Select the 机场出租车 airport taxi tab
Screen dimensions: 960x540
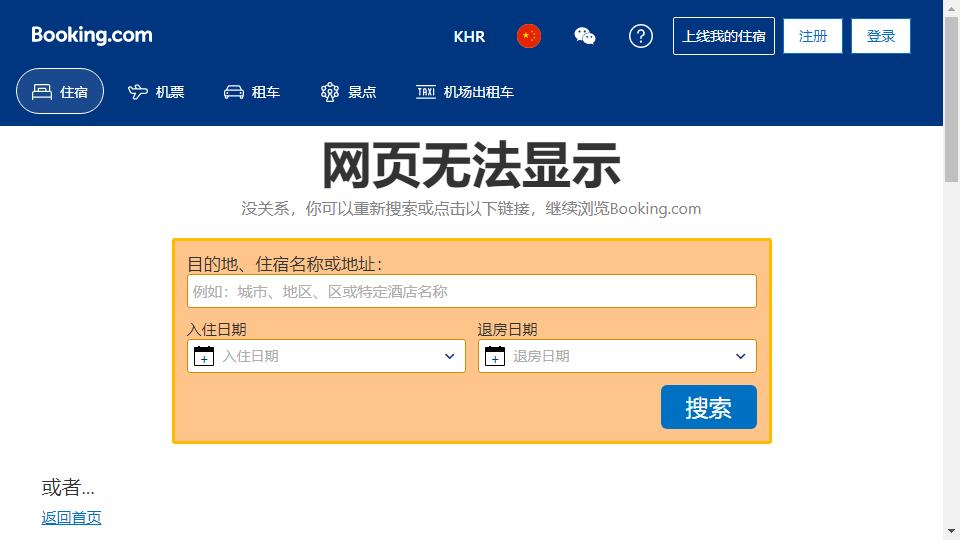(x=465, y=92)
